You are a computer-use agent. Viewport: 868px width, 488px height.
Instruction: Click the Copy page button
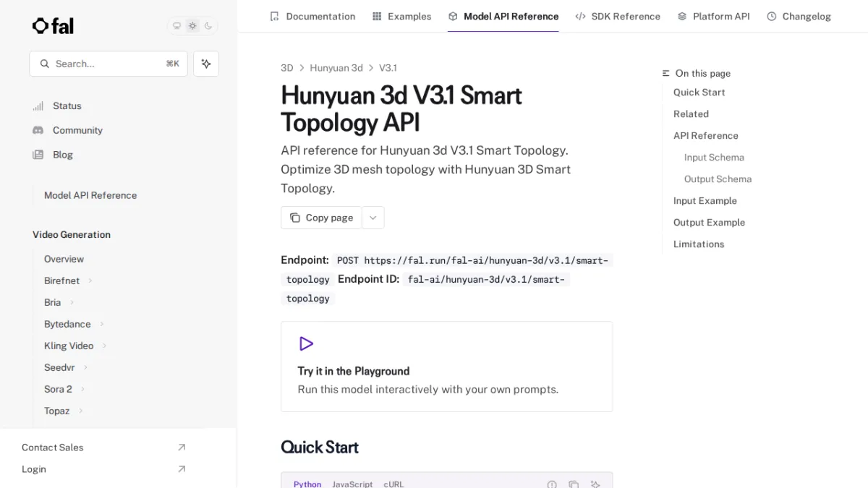point(321,218)
